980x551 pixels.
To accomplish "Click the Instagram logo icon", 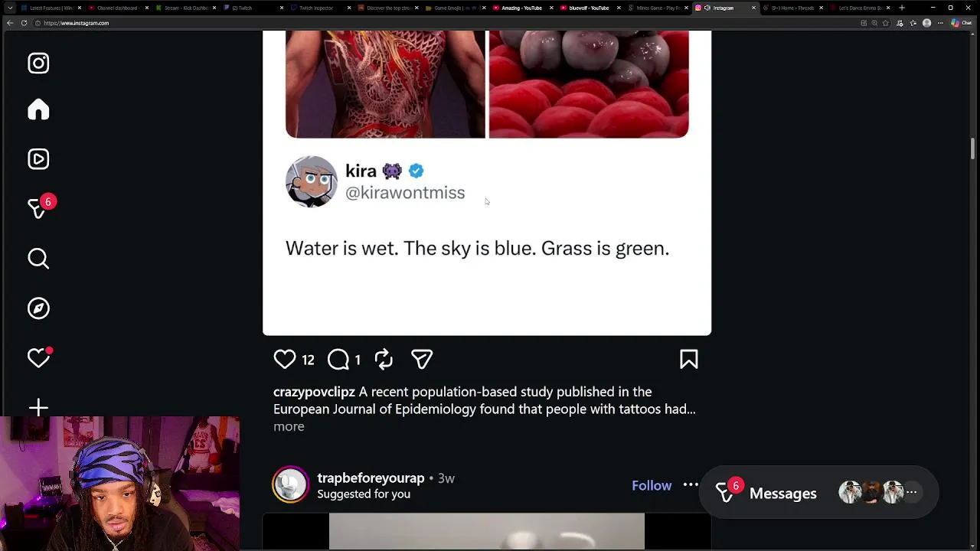I will (x=38, y=64).
